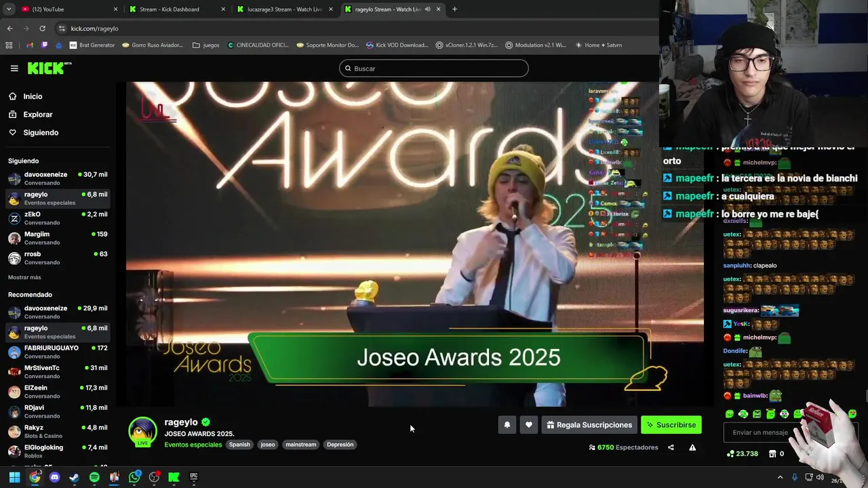Open the chat shop store icon
The height and width of the screenshot is (488, 868).
[x=772, y=453]
